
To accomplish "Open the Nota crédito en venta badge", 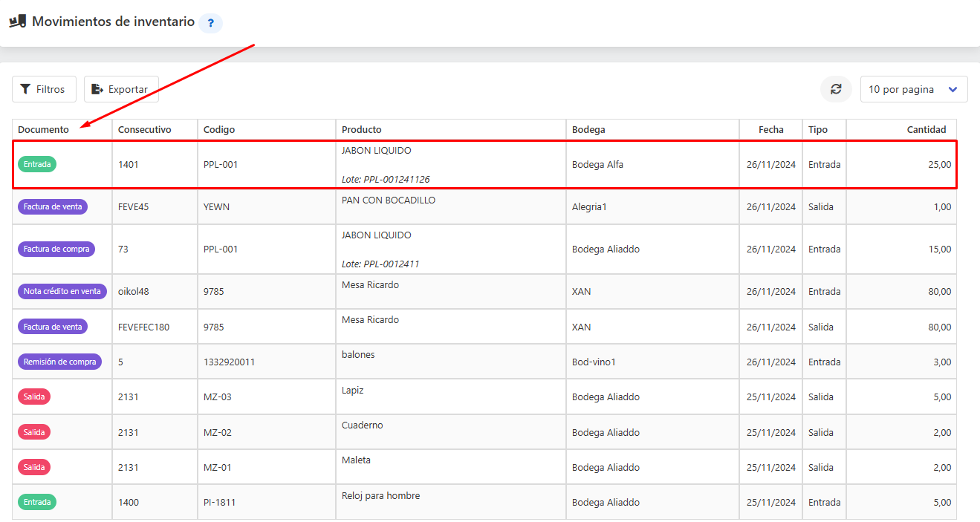I will tap(62, 291).
